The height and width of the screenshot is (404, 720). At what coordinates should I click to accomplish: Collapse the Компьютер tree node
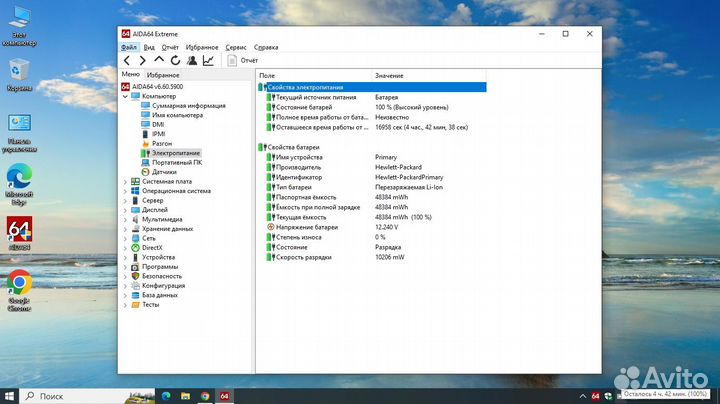coord(125,96)
